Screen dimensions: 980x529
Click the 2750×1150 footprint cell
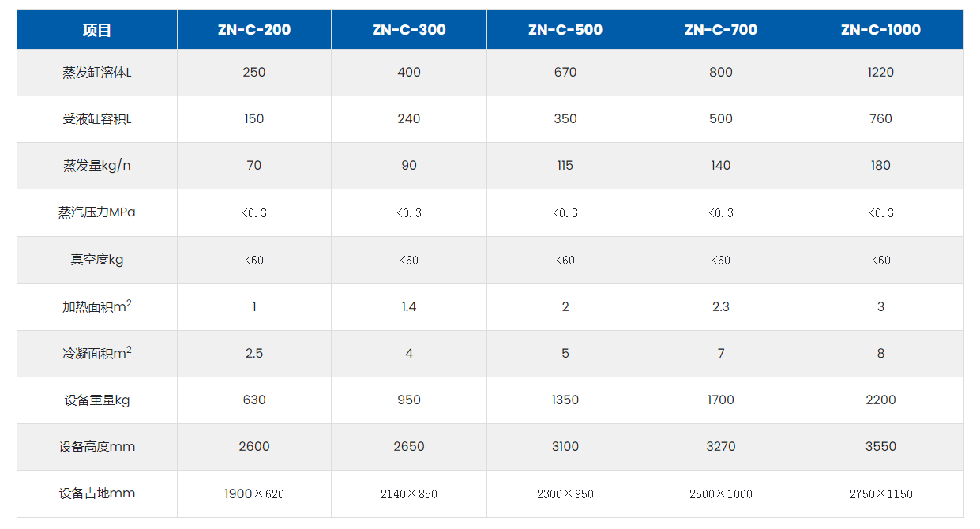880,494
